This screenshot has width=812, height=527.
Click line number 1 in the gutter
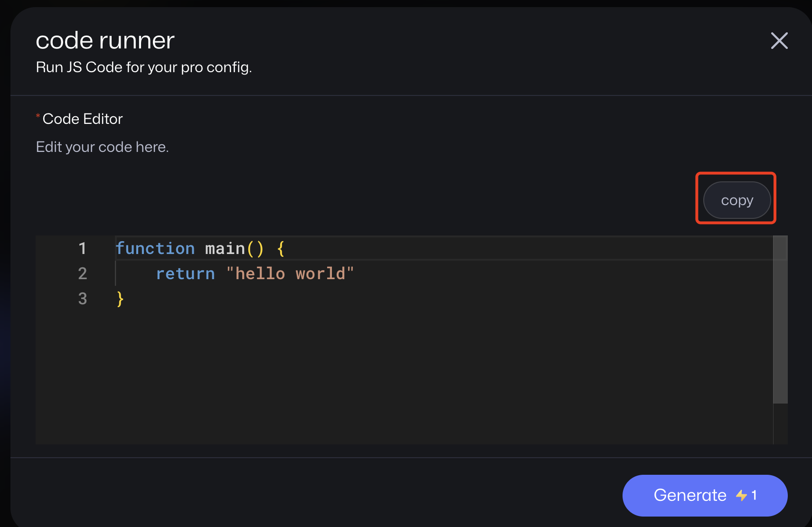tap(83, 248)
